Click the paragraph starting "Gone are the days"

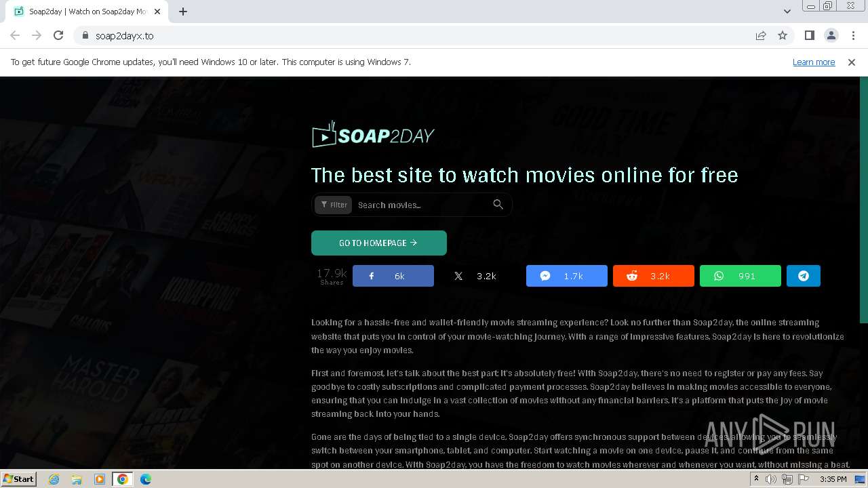click(x=580, y=451)
